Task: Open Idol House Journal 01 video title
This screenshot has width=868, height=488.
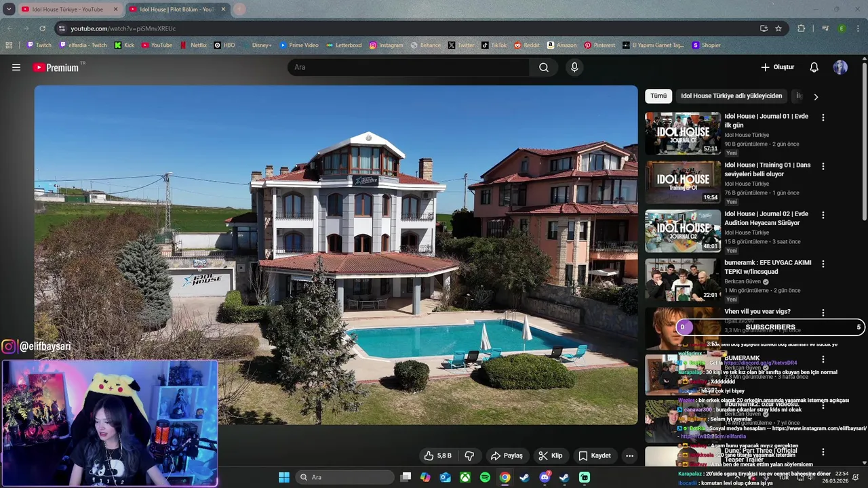Action: point(766,121)
